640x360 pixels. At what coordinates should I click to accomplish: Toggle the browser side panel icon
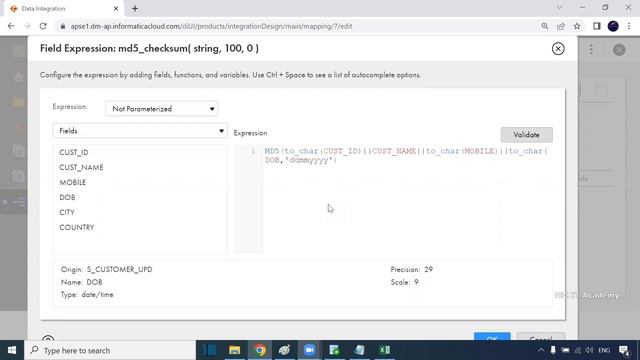tap(597, 26)
